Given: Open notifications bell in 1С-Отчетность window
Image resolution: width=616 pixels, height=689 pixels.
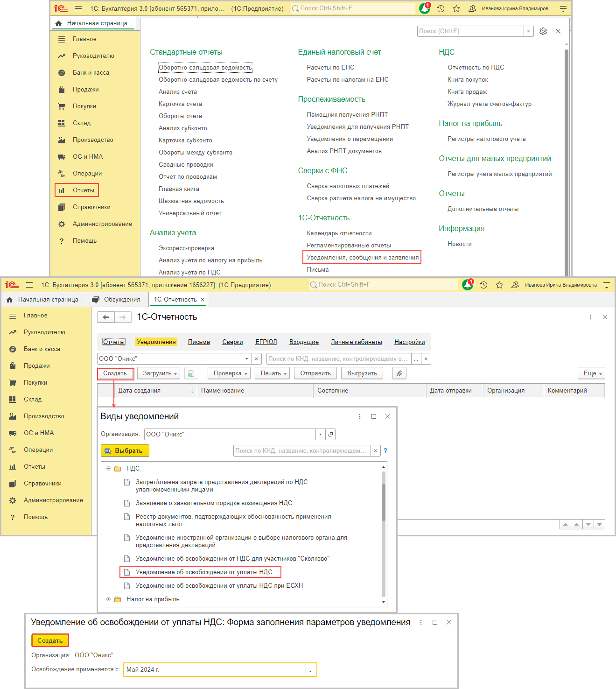Looking at the screenshot, I should click(x=468, y=285).
